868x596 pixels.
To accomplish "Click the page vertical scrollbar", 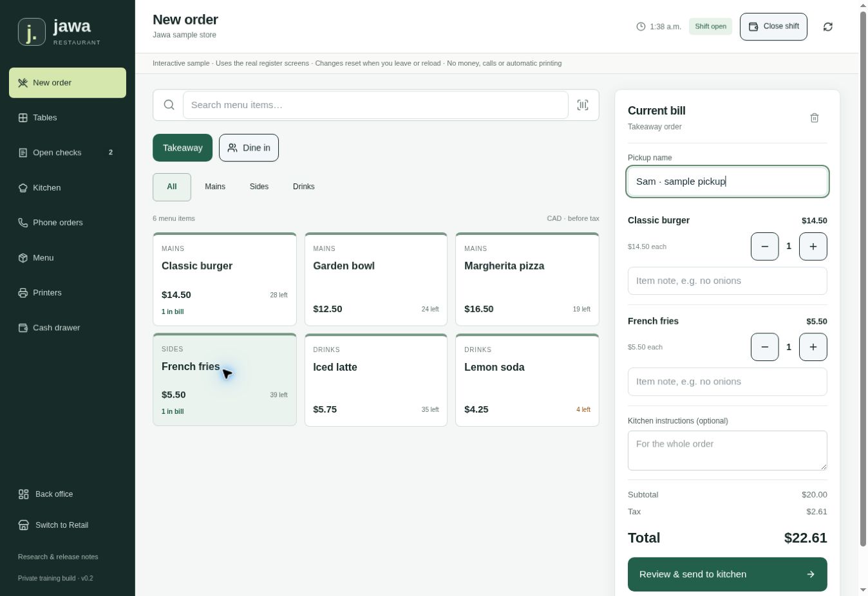I will tap(863, 279).
